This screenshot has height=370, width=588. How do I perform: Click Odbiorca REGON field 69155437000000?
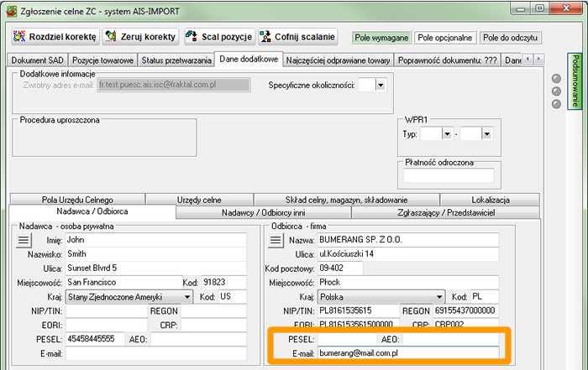(x=466, y=311)
